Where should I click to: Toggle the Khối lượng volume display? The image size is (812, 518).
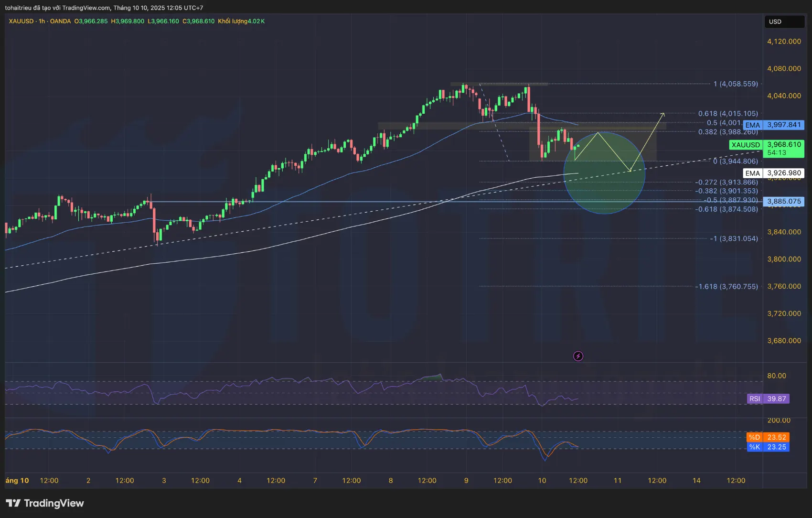[x=234, y=21]
